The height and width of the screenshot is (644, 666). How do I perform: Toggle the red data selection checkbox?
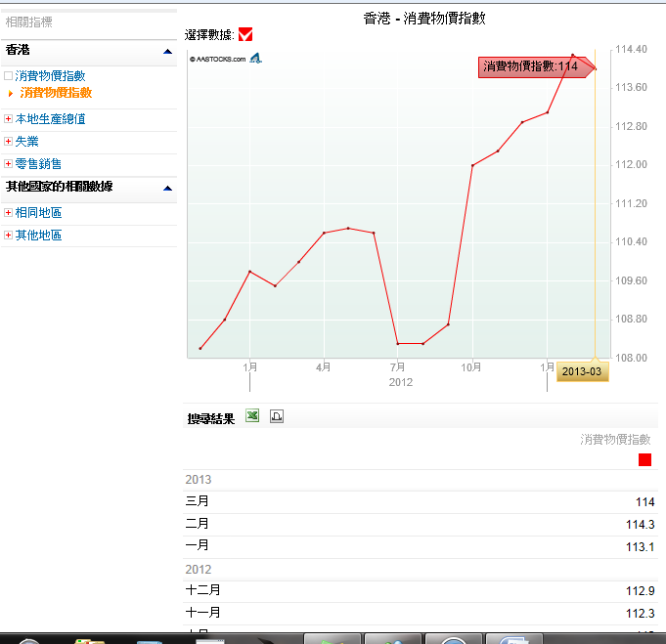pos(245,34)
